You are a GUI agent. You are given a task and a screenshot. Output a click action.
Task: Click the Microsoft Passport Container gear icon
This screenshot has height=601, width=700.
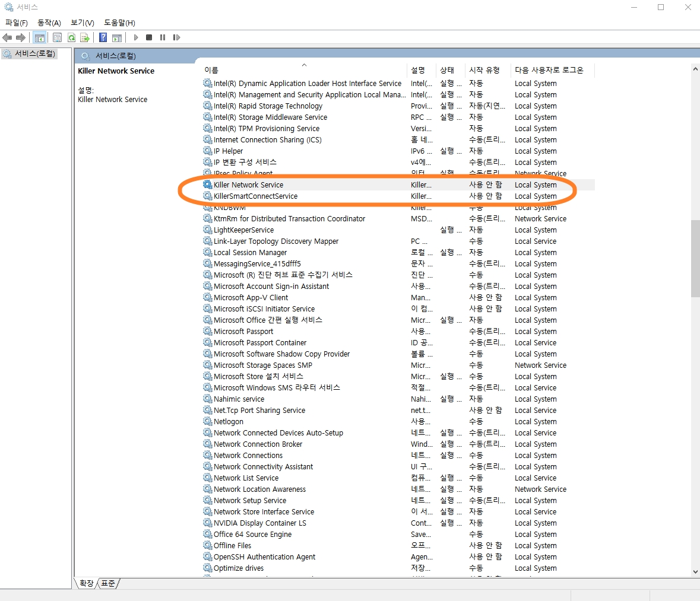208,342
